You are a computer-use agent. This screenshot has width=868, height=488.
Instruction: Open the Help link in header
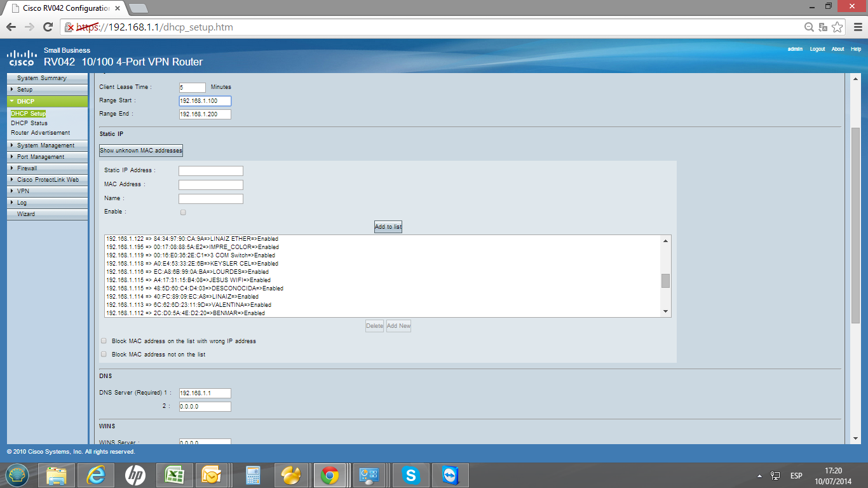856,49
